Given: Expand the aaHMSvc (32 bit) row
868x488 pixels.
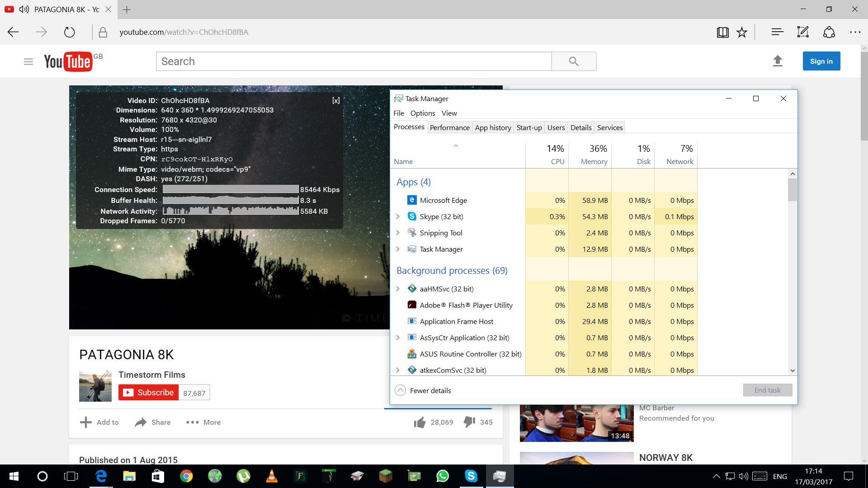Looking at the screenshot, I should click(x=398, y=289).
